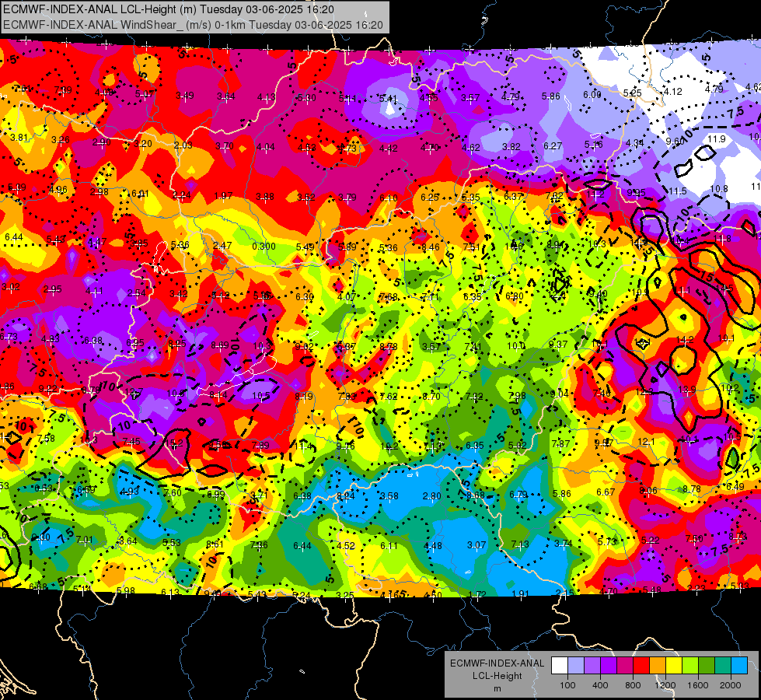Click the red legend color swatch
The image size is (761, 700).
click(641, 666)
